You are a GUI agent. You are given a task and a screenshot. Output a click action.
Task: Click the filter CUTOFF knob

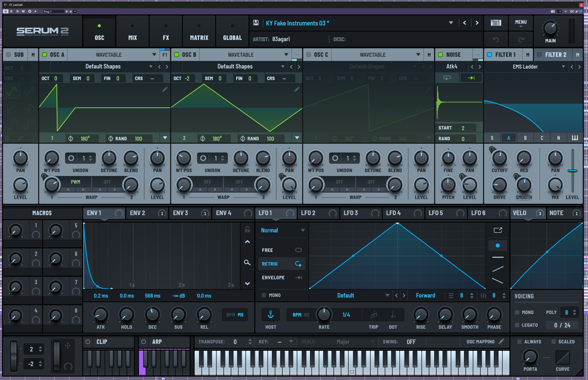tap(499, 158)
